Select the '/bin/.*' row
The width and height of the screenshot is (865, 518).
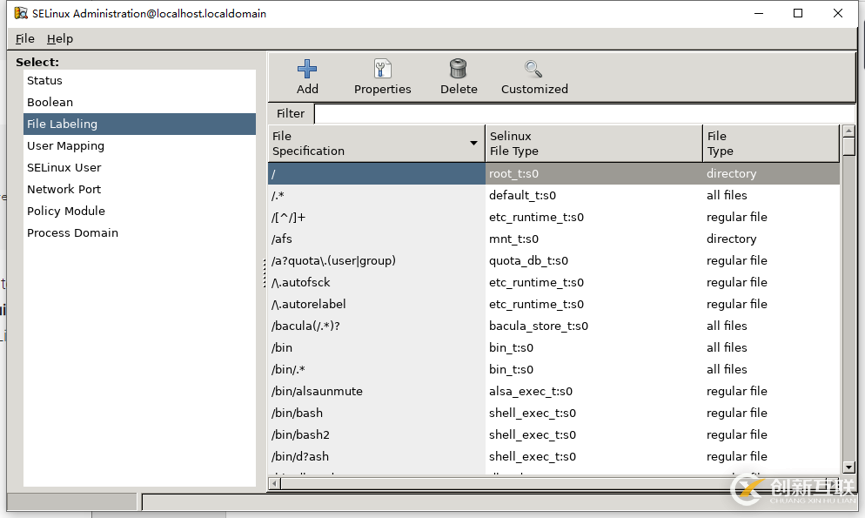pyautogui.click(x=554, y=370)
